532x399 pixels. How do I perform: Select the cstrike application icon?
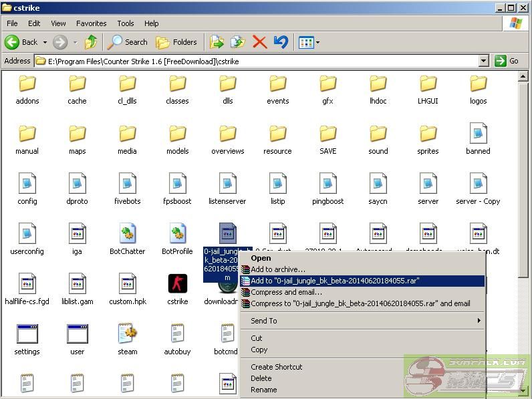[x=177, y=284]
